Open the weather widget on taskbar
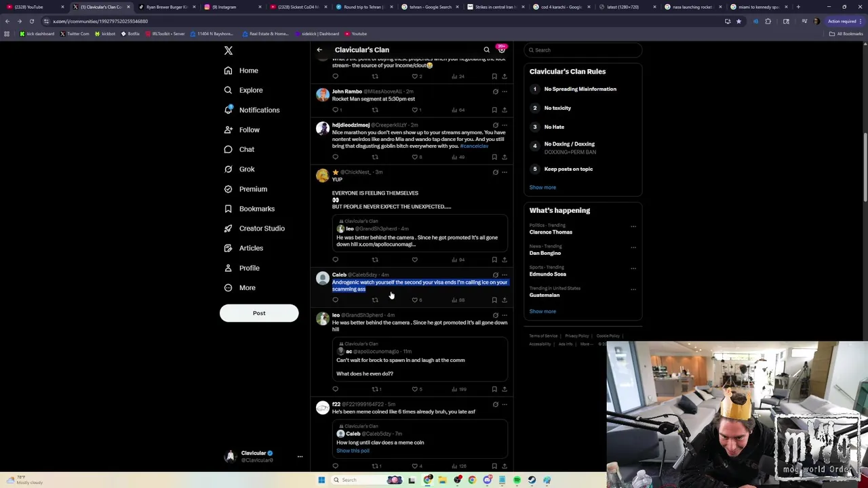The image size is (868, 488). point(26,480)
